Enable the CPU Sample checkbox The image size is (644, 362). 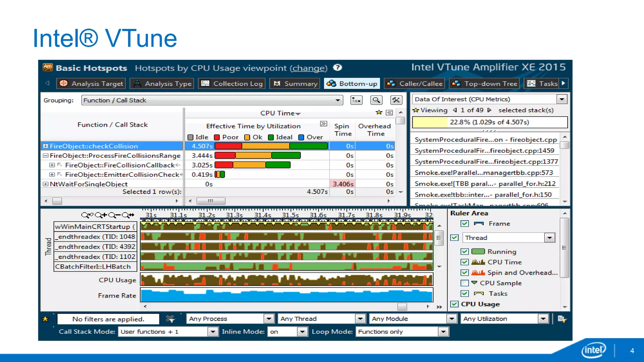[464, 283]
